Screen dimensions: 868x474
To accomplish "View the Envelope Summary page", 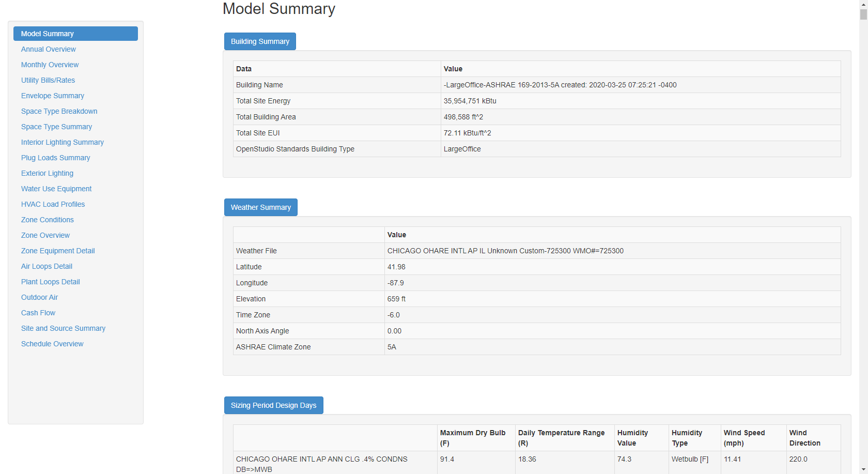I will tap(52, 96).
